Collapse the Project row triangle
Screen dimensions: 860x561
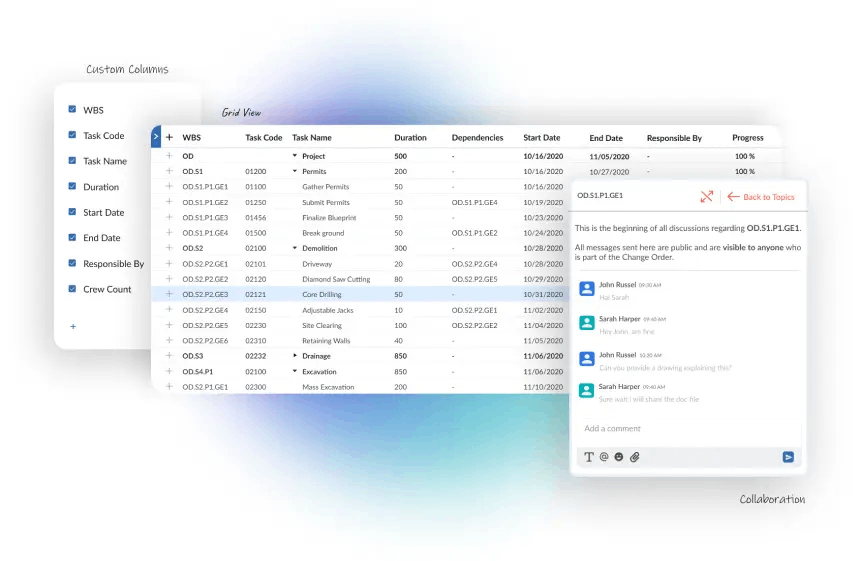coord(295,156)
